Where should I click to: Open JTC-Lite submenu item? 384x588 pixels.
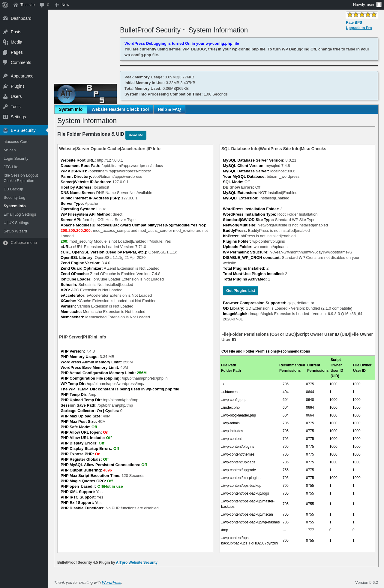pos(11,167)
